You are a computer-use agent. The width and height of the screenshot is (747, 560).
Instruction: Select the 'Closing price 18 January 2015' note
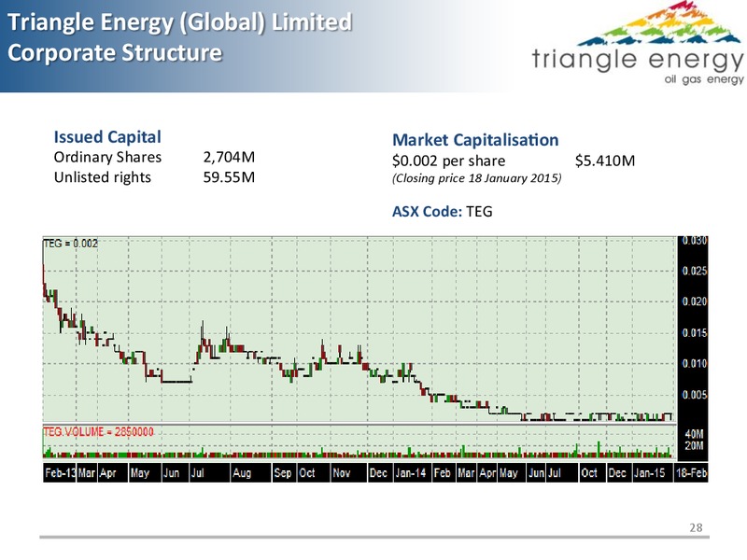[477, 178]
